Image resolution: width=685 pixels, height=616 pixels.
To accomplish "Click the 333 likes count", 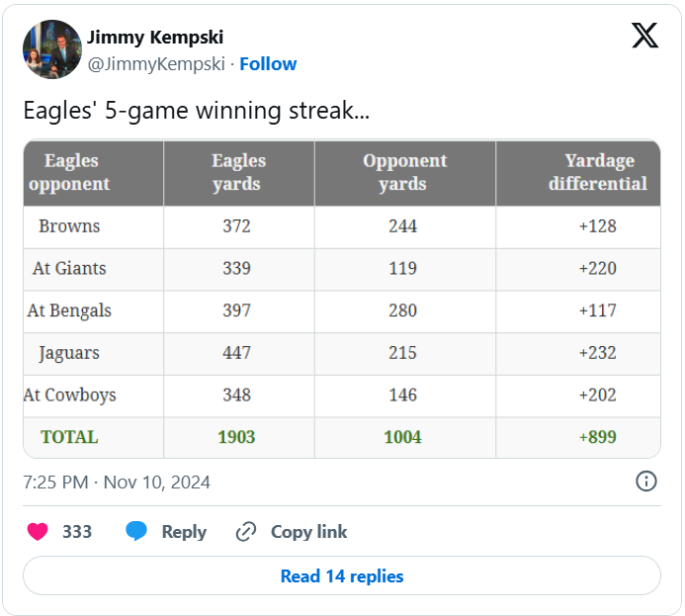I will 77,532.
